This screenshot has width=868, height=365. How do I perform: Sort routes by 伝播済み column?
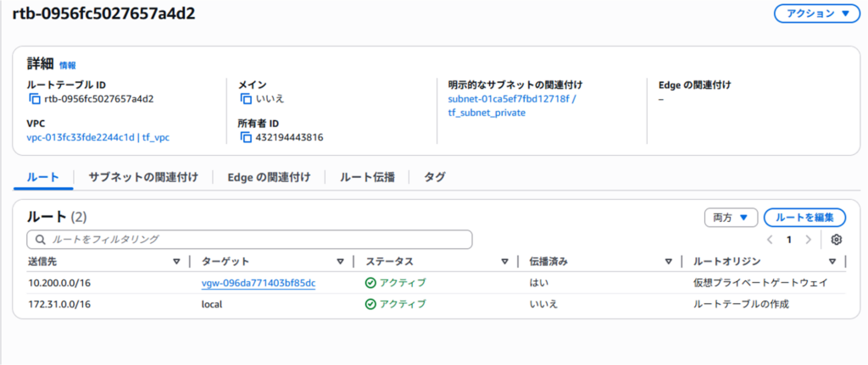(669, 262)
